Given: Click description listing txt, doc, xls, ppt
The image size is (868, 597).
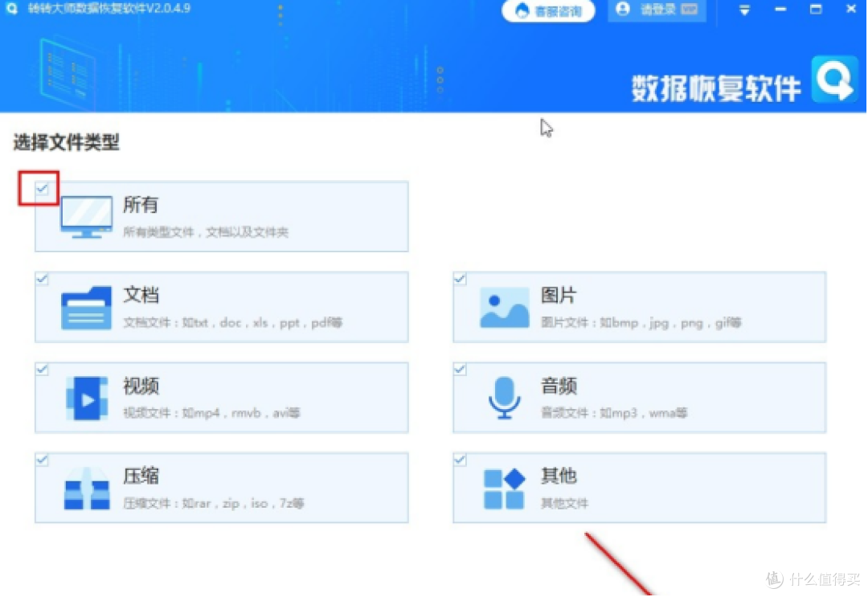Looking at the screenshot, I should (x=232, y=322).
